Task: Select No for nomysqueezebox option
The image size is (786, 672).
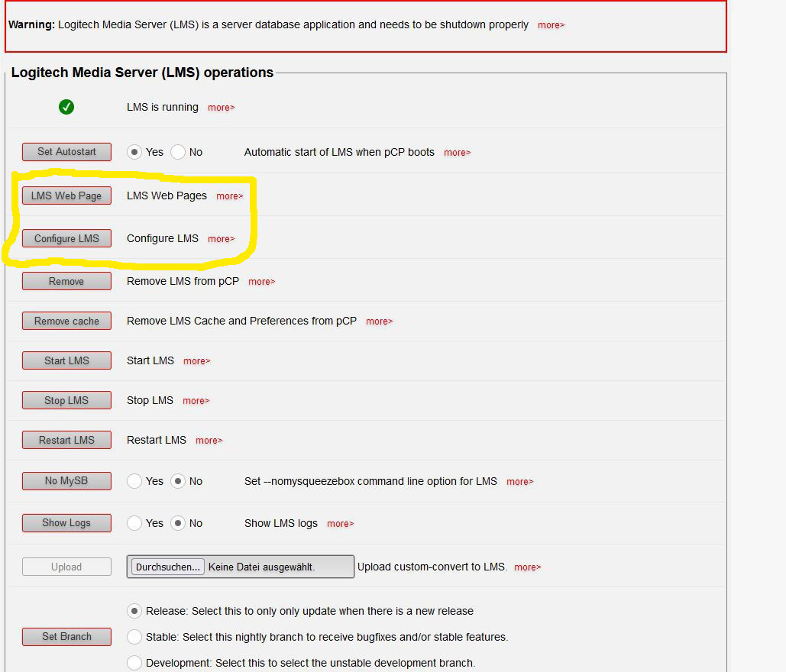Action: pos(178,481)
